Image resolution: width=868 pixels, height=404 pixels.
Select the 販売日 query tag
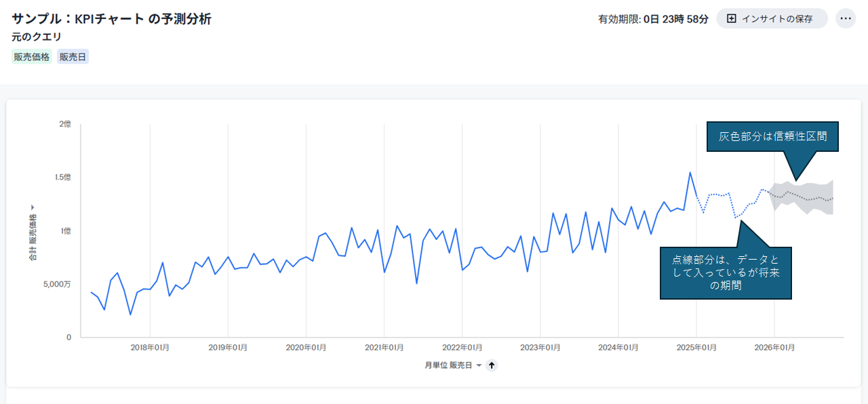pos(73,57)
